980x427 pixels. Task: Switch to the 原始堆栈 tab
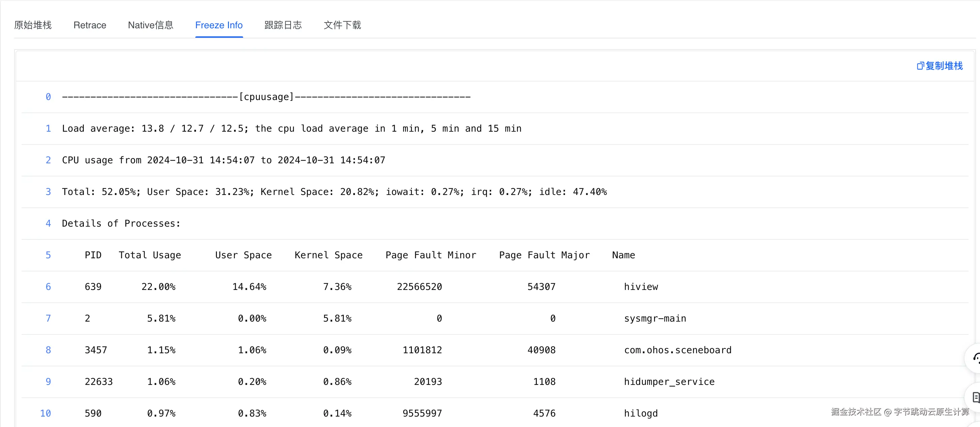click(x=33, y=25)
